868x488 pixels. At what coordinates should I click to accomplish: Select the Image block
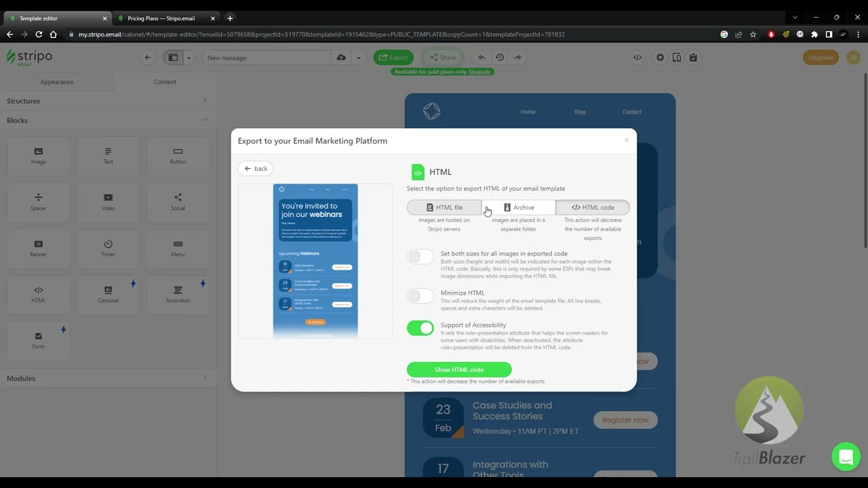pos(39,155)
